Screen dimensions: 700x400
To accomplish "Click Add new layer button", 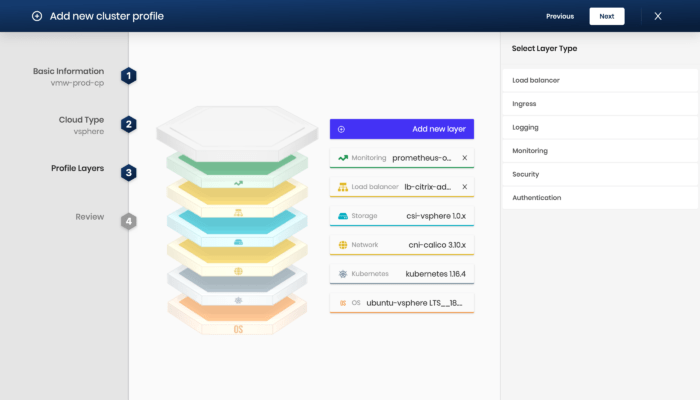I will click(x=402, y=129).
